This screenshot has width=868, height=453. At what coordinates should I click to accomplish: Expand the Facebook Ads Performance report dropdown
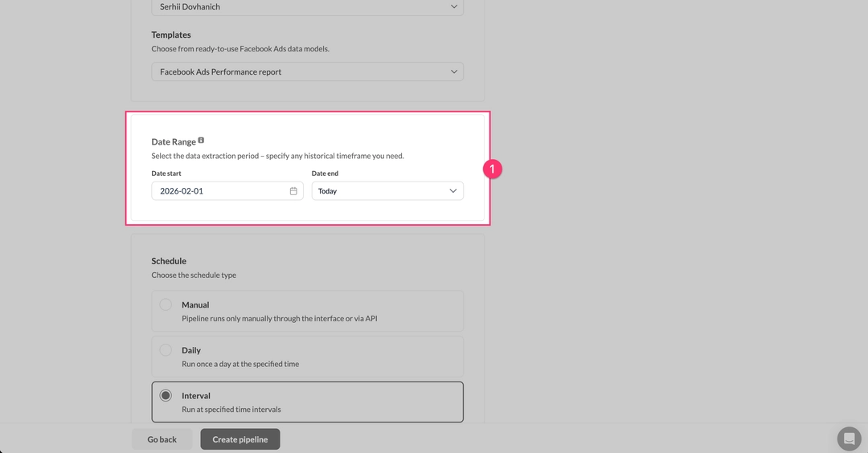(x=307, y=71)
